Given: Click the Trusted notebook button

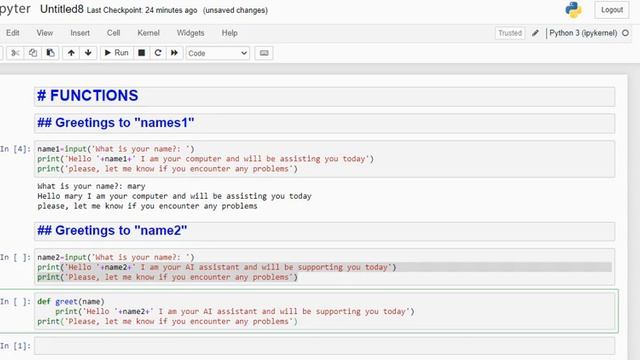Looking at the screenshot, I should coord(510,33).
